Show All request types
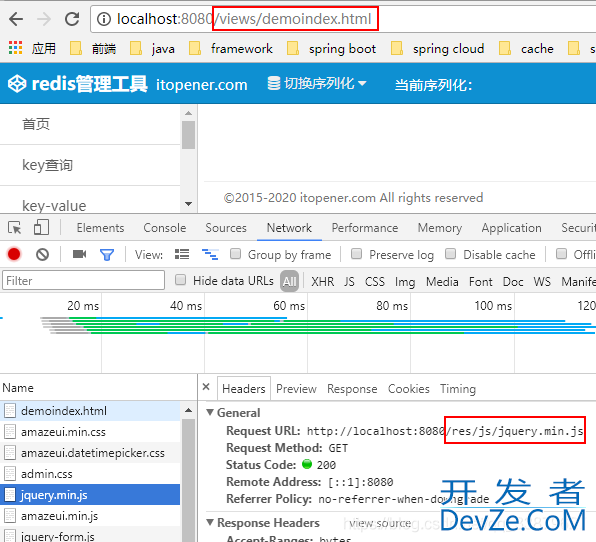 (x=289, y=282)
